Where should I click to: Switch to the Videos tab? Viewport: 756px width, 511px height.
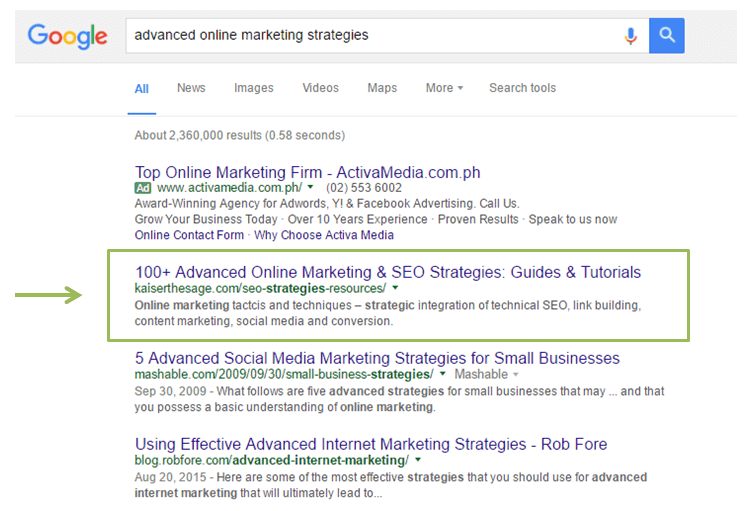coord(320,88)
